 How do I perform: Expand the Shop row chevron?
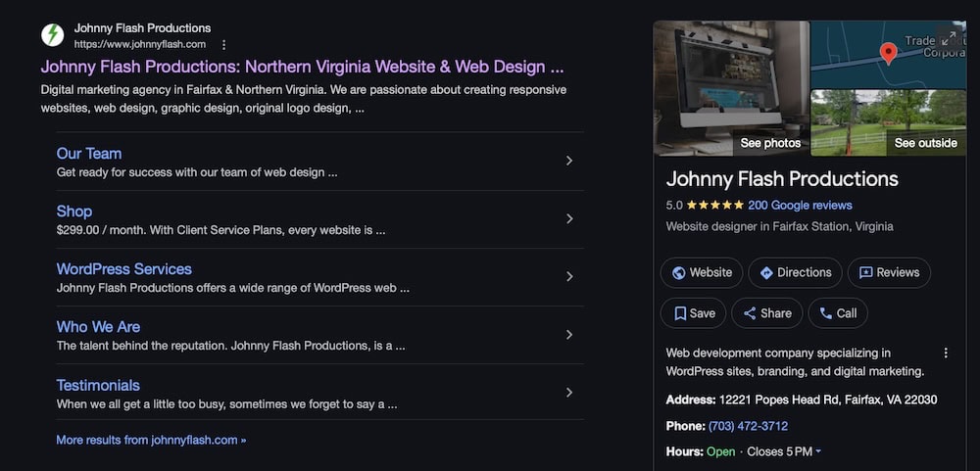569,218
